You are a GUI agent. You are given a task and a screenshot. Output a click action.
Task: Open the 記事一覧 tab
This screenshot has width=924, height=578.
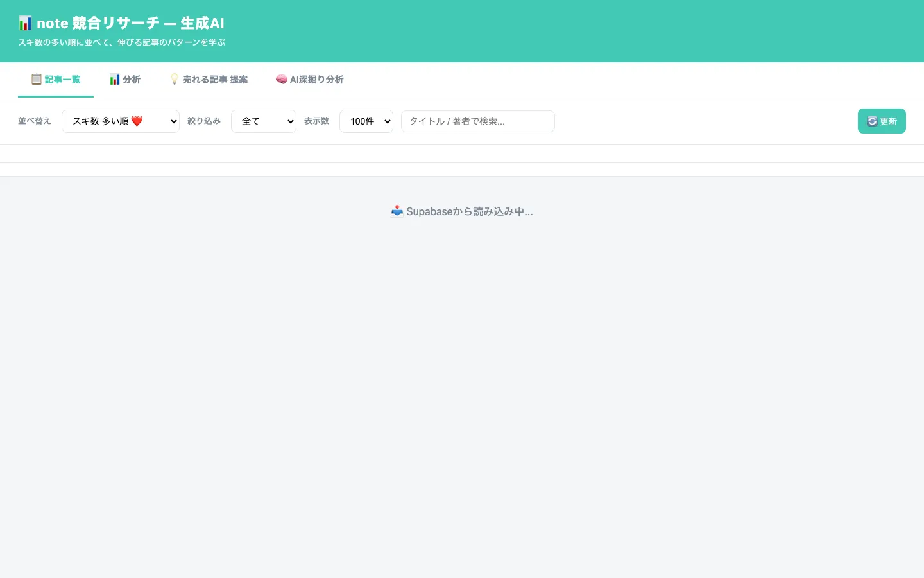tap(56, 80)
